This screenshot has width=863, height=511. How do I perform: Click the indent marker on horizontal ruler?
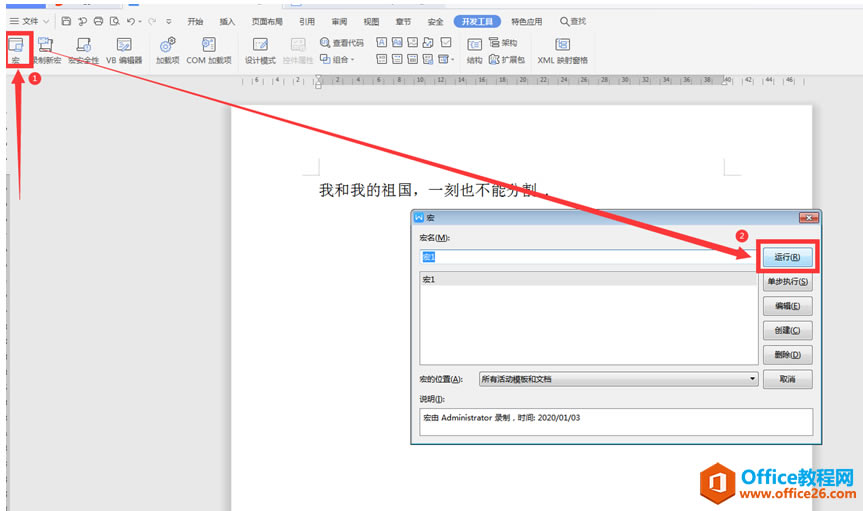pyautogui.click(x=318, y=81)
